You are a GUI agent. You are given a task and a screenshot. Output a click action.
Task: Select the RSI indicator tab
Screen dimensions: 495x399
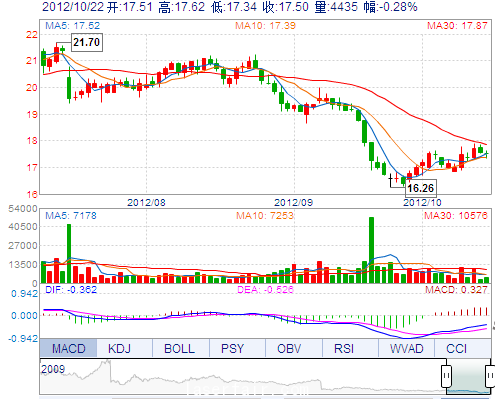[344, 348]
